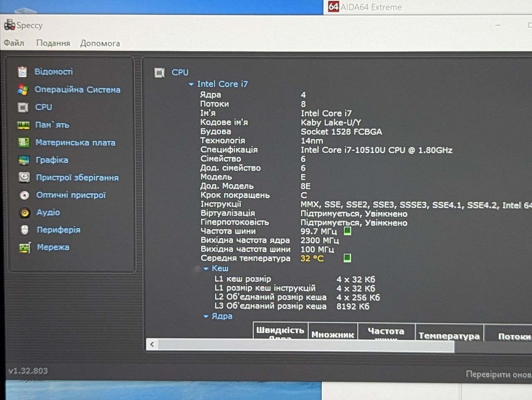The height and width of the screenshot is (400, 532).
Task: Open the Аудіо section
Action: tap(48, 212)
